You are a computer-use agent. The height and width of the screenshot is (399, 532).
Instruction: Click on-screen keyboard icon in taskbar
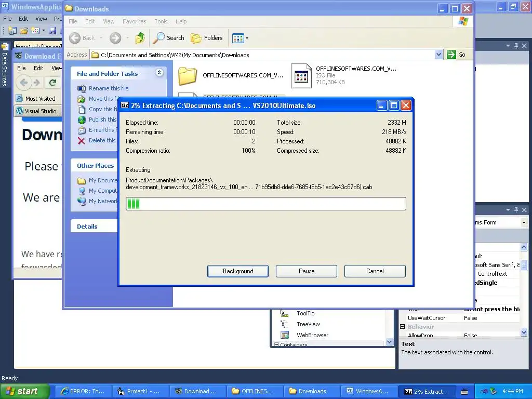tap(464, 392)
